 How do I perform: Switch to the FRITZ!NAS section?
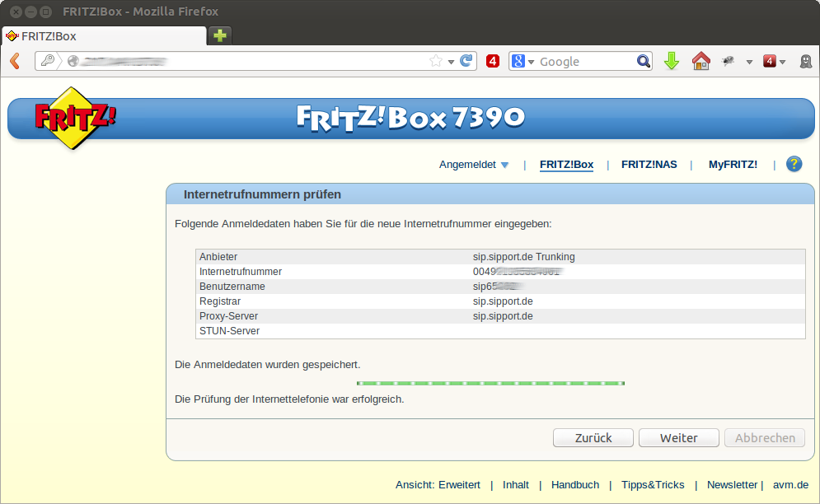coord(649,165)
